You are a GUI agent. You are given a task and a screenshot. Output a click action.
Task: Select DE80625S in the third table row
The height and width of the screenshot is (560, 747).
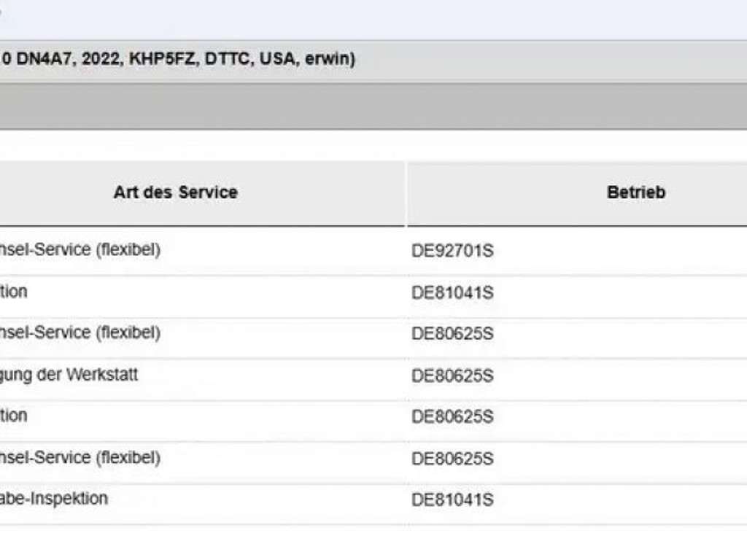tap(452, 334)
